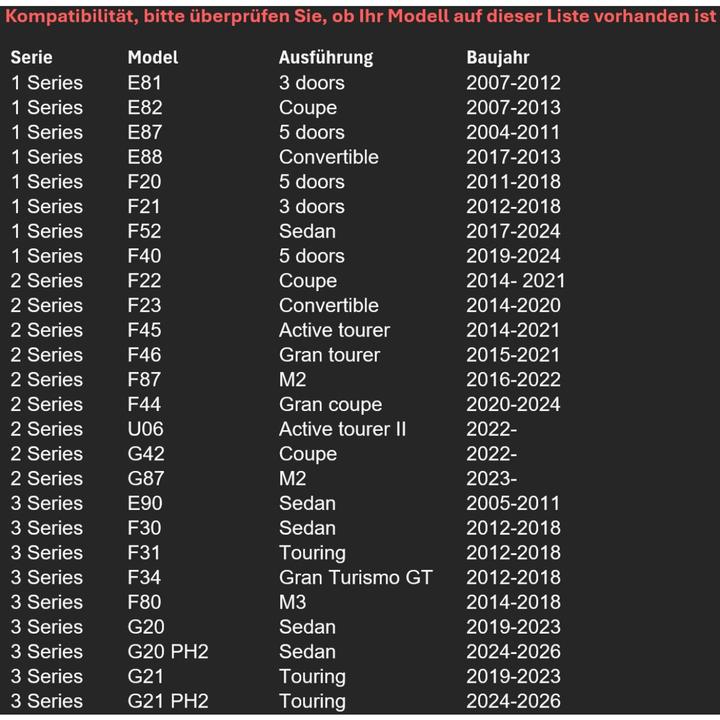
Task: Click the Model column header
Action: (152, 58)
